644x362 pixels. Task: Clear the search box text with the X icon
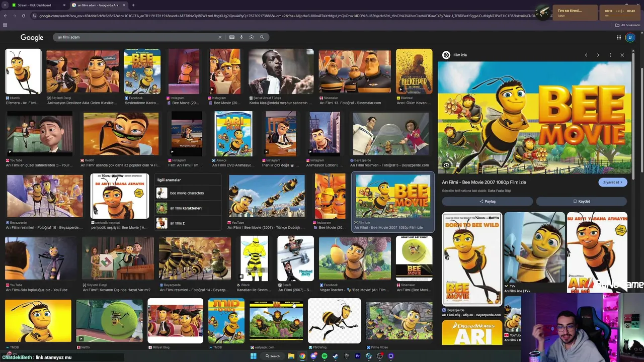point(220,37)
